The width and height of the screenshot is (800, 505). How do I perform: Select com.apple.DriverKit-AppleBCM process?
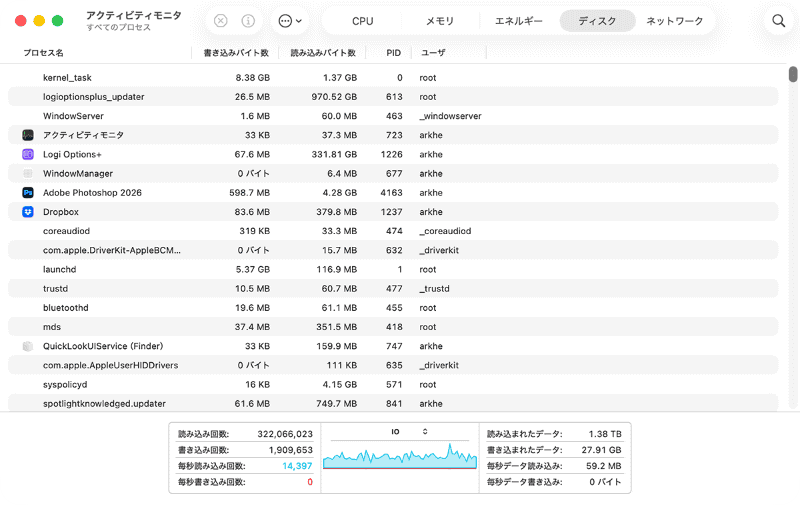coord(393,250)
